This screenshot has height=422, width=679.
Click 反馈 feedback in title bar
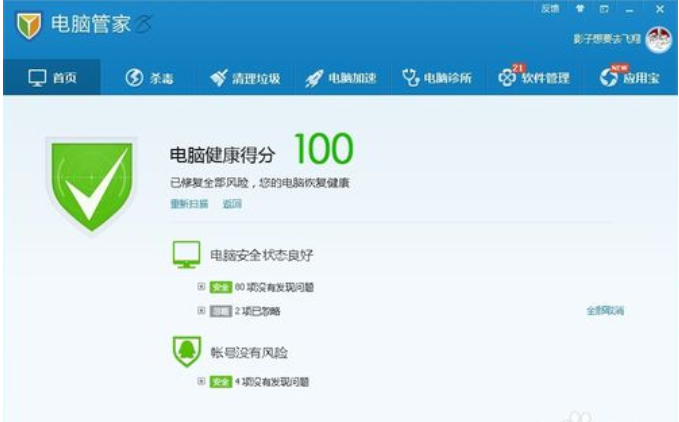click(x=550, y=8)
